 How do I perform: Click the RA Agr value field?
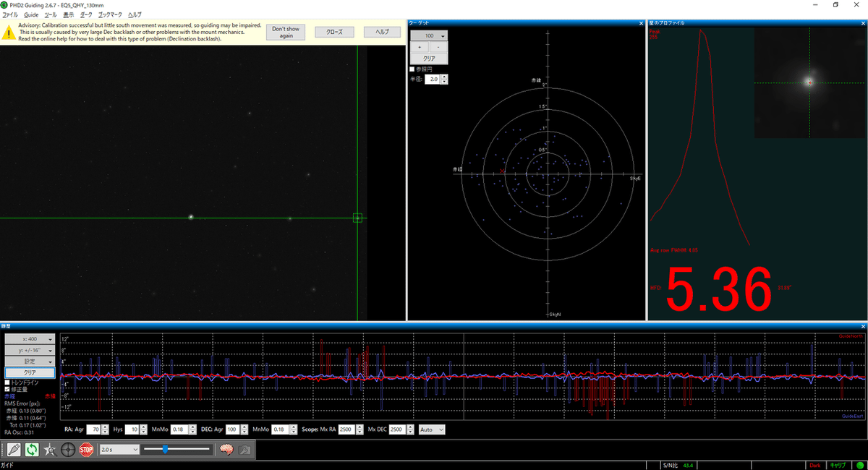tap(93, 430)
